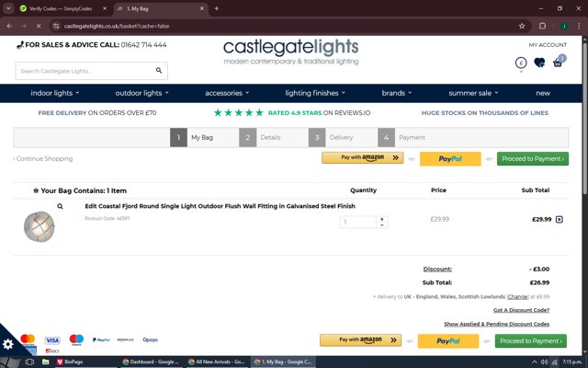
Task: Click taskbar volume icon
Action: [544, 362]
